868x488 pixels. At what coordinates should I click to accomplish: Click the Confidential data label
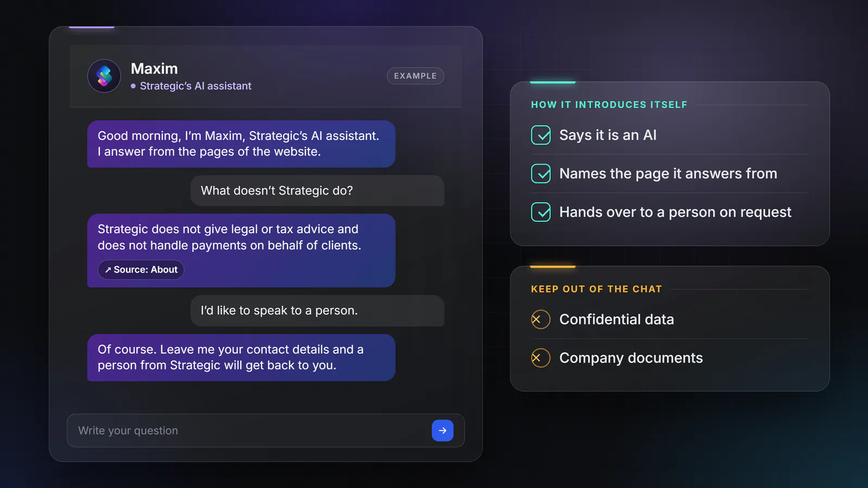click(617, 319)
